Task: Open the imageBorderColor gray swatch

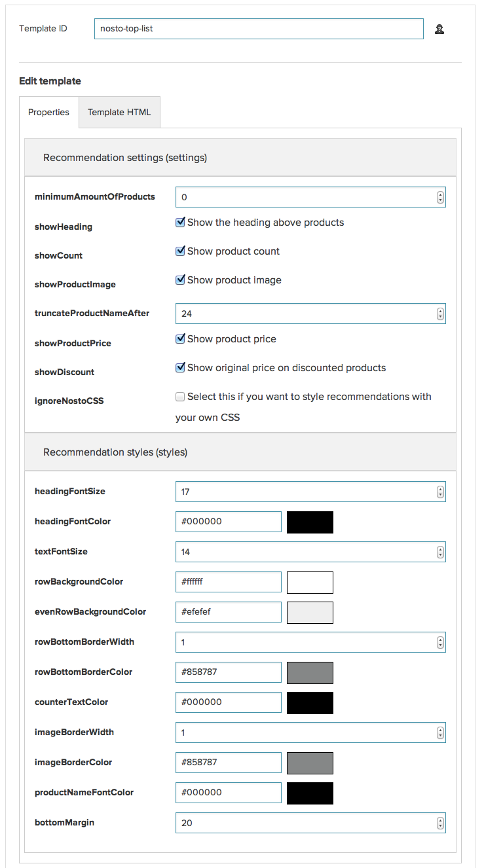Action: coord(310,763)
